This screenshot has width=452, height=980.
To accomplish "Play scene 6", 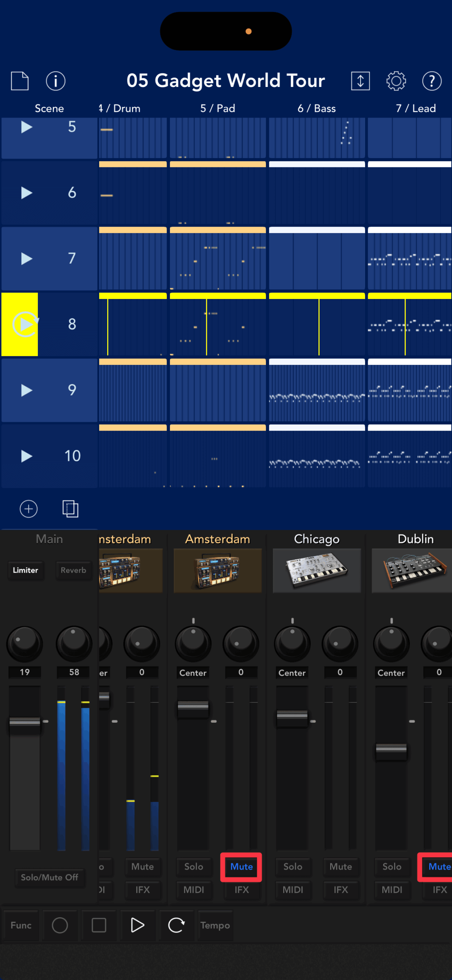I will pyautogui.click(x=26, y=193).
